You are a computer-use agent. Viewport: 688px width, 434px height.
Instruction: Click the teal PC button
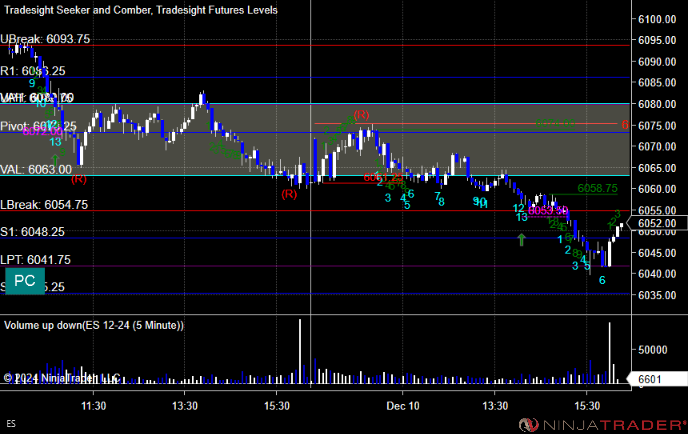pos(25,281)
